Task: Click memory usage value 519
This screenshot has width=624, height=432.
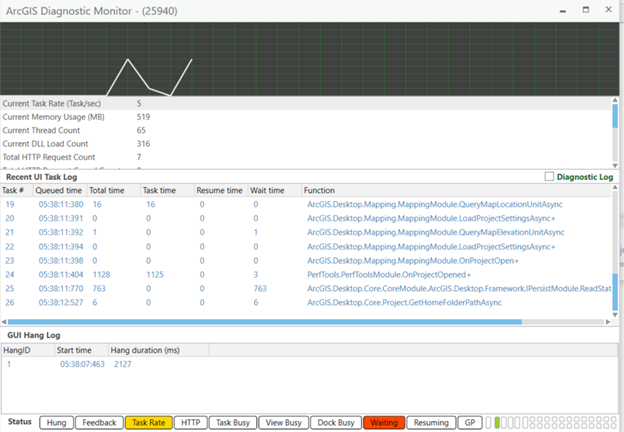Action: point(143,117)
